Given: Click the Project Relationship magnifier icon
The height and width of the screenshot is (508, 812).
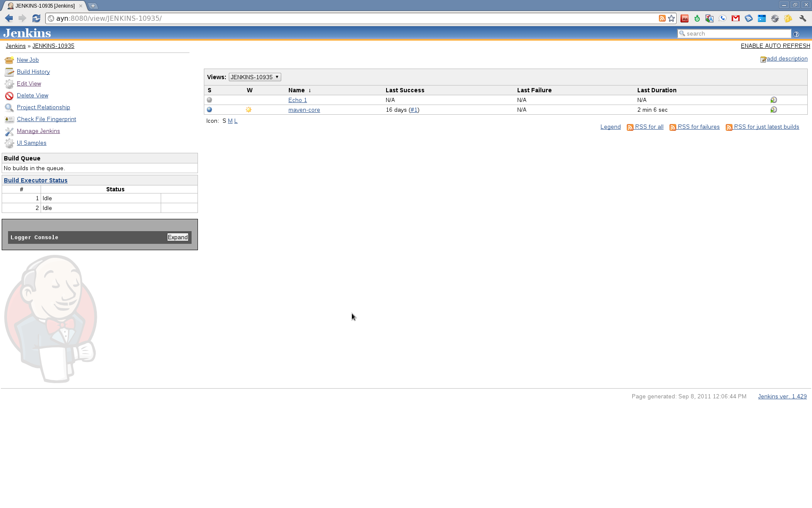Looking at the screenshot, I should tap(9, 108).
